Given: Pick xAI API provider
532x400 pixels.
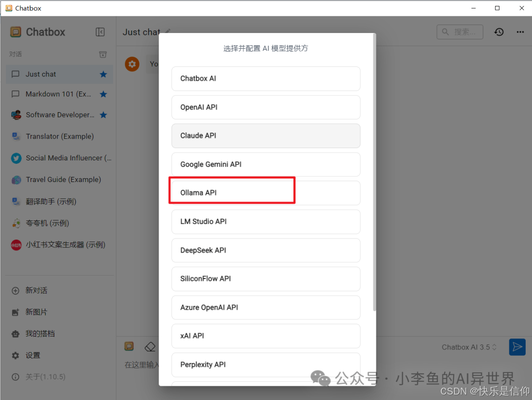Looking at the screenshot, I should coord(266,336).
